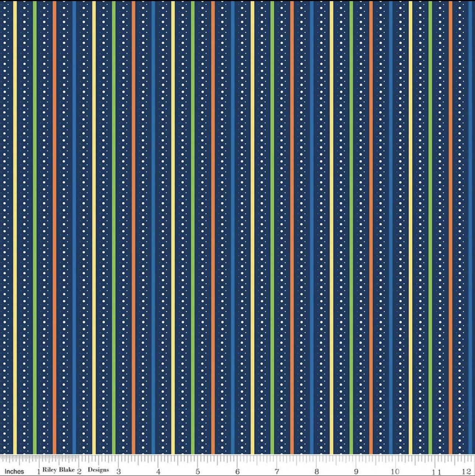This screenshot has width=475, height=476.
Task: Pick the leftmost yellow stripe color
Action: 15,221
